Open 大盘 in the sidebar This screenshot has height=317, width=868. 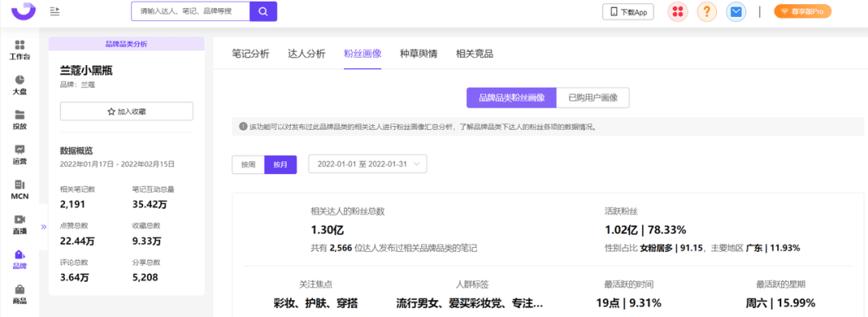click(x=19, y=84)
